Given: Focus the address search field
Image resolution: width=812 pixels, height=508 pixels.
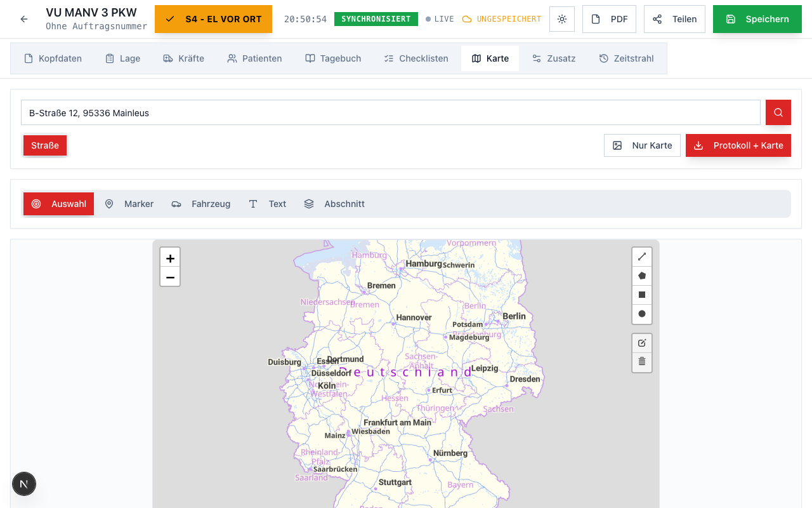Looking at the screenshot, I should pyautogui.click(x=391, y=112).
